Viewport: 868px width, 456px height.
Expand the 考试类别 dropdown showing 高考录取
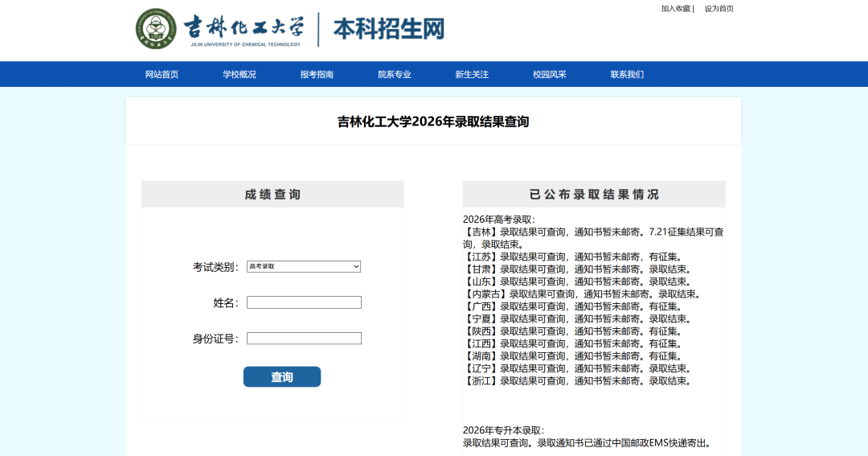[x=303, y=266]
